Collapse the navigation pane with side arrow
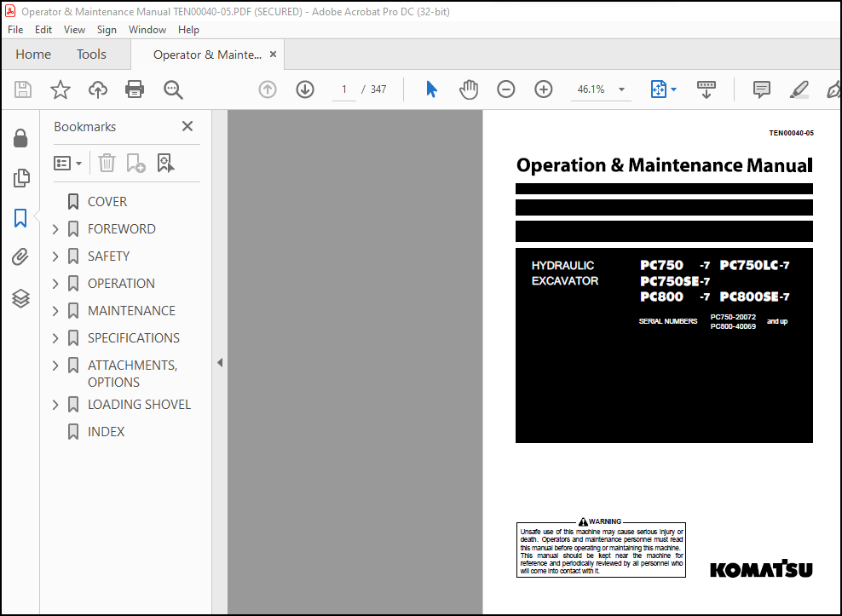The height and width of the screenshot is (616, 842). point(220,362)
